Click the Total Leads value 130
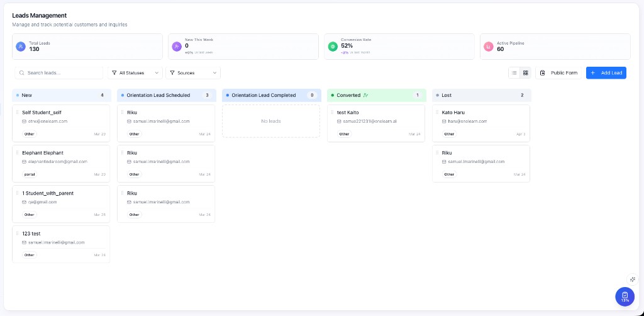This screenshot has height=316, width=644. (x=34, y=49)
